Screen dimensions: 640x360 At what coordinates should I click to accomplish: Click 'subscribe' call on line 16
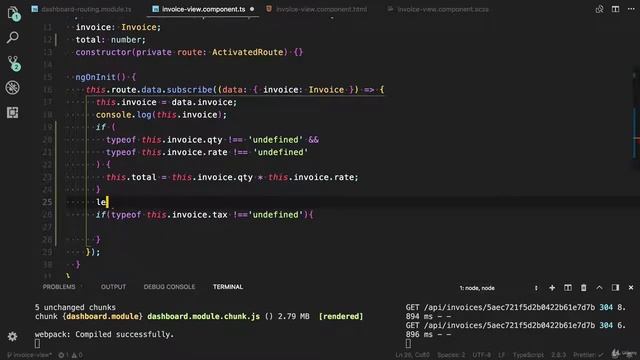189,90
